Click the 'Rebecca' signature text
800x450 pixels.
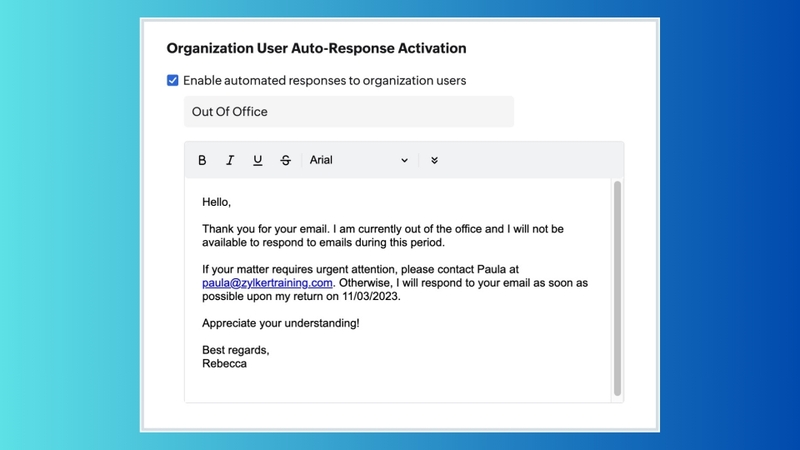(224, 363)
